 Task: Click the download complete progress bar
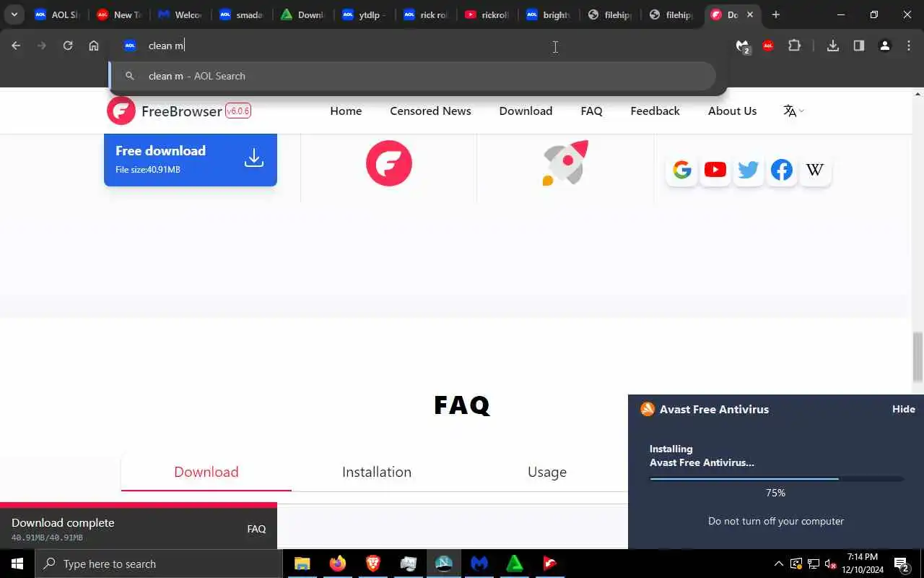[x=139, y=505]
